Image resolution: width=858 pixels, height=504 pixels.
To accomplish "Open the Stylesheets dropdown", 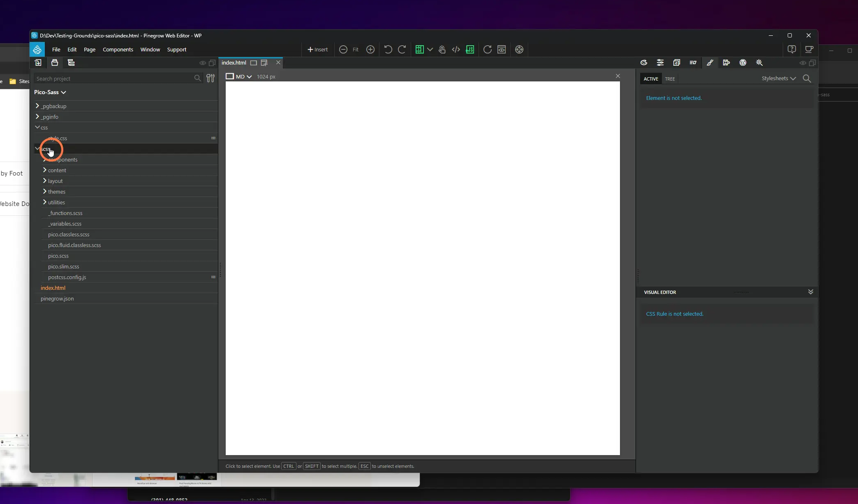I will [x=779, y=78].
